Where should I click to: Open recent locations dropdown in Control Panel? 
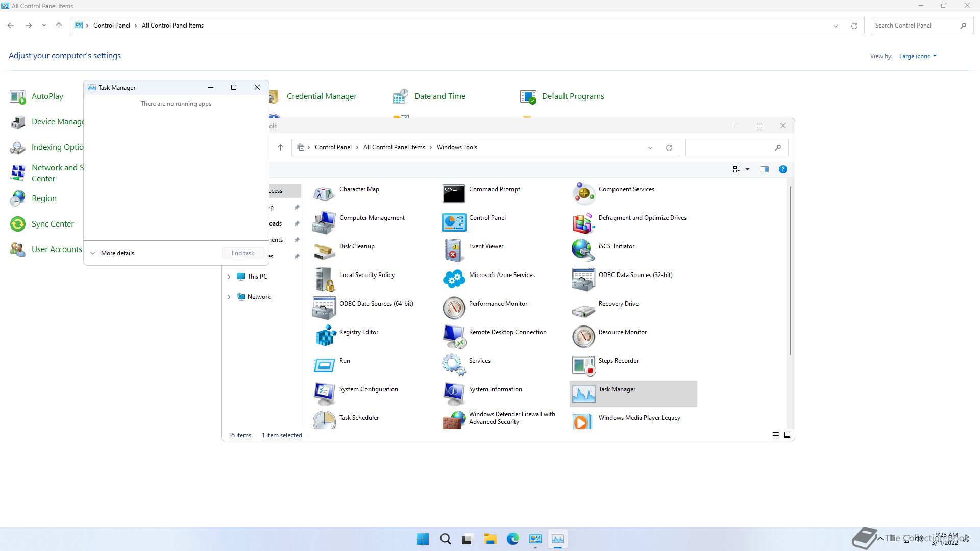[44, 26]
